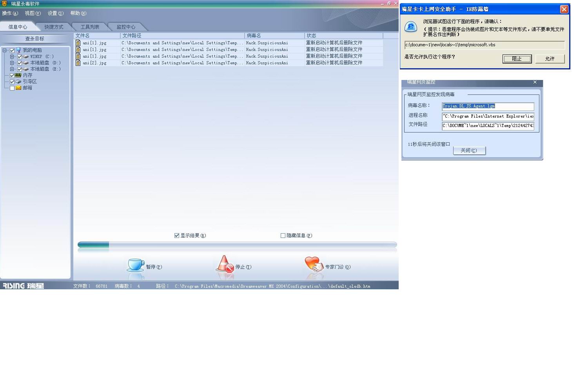Image resolution: width=588 pixels, height=392 pixels.
Task: Click the 查杀目标 panel header
Action: 35,39
